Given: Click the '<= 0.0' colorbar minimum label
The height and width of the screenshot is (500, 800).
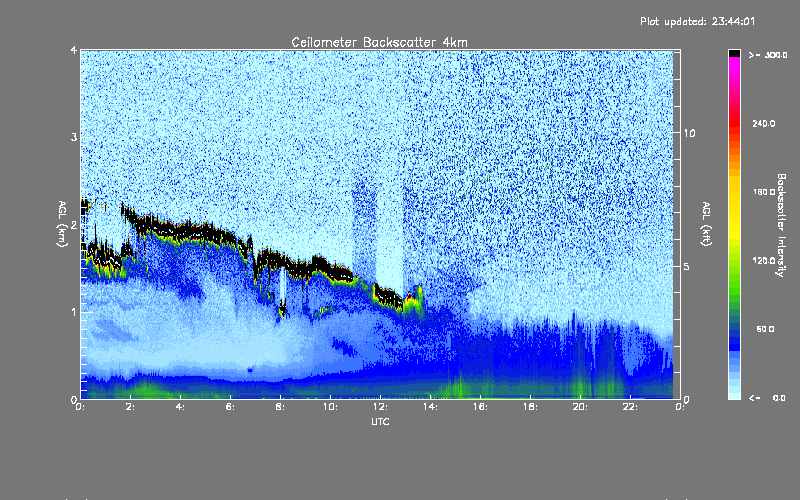Looking at the screenshot, I should tap(767, 398).
